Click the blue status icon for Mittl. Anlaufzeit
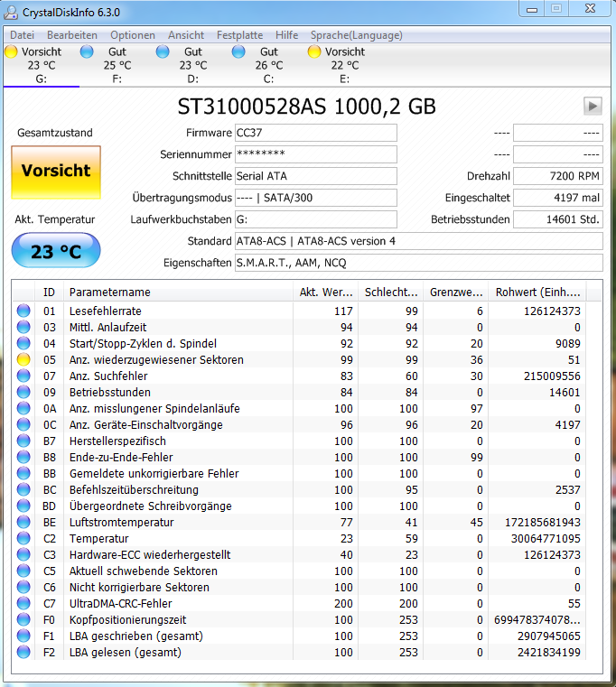 click(23, 327)
